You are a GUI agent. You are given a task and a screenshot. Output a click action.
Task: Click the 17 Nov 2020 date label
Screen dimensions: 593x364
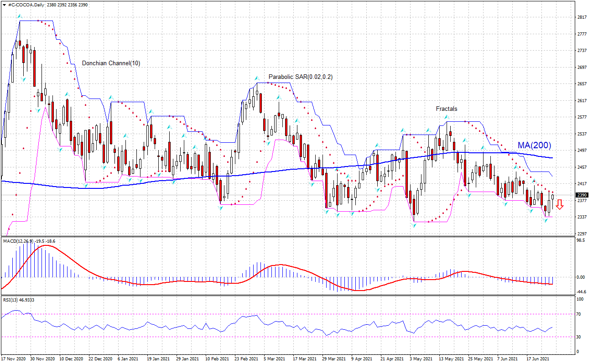click(14, 359)
